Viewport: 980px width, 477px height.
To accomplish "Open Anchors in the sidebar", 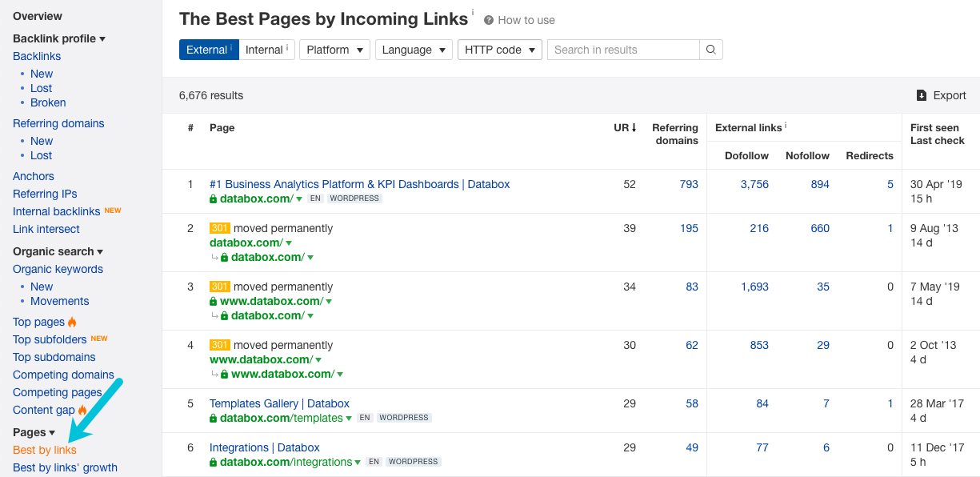I will [34, 176].
